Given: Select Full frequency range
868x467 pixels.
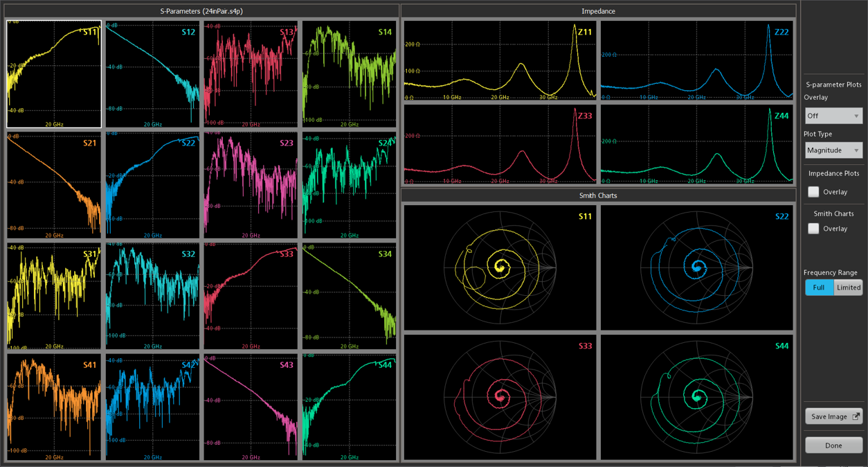Looking at the screenshot, I should 819,288.
